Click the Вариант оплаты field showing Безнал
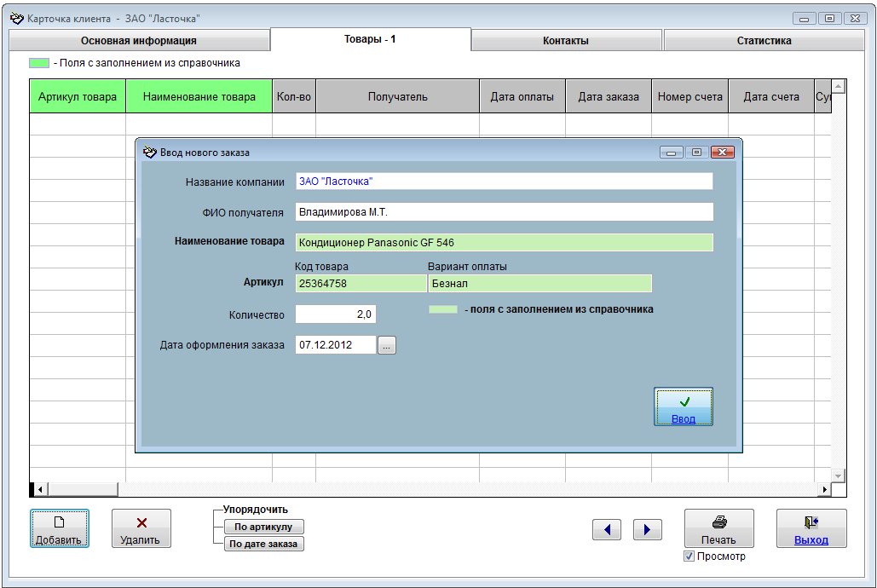Screen dimensions: 877x588 [x=539, y=284]
